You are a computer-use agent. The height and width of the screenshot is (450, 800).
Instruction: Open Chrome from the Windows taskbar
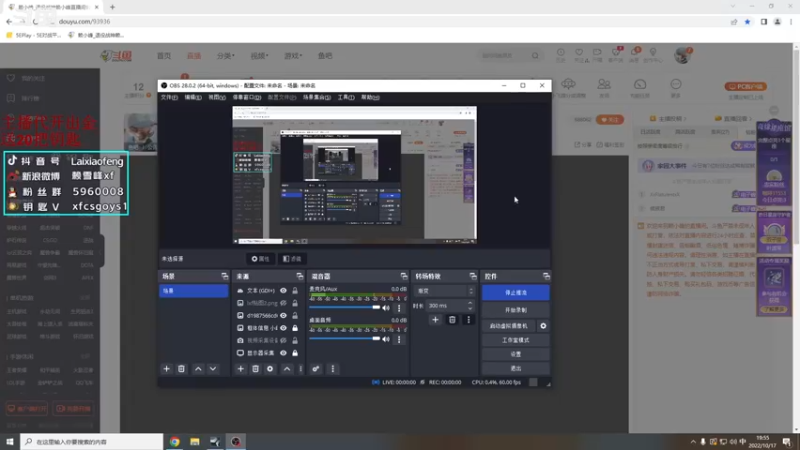tap(174, 442)
